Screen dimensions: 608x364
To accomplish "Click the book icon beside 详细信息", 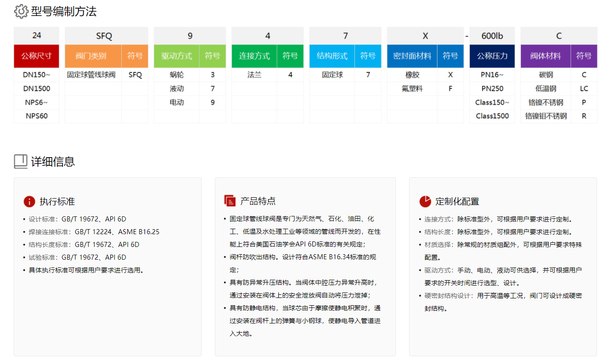I will (x=21, y=161).
